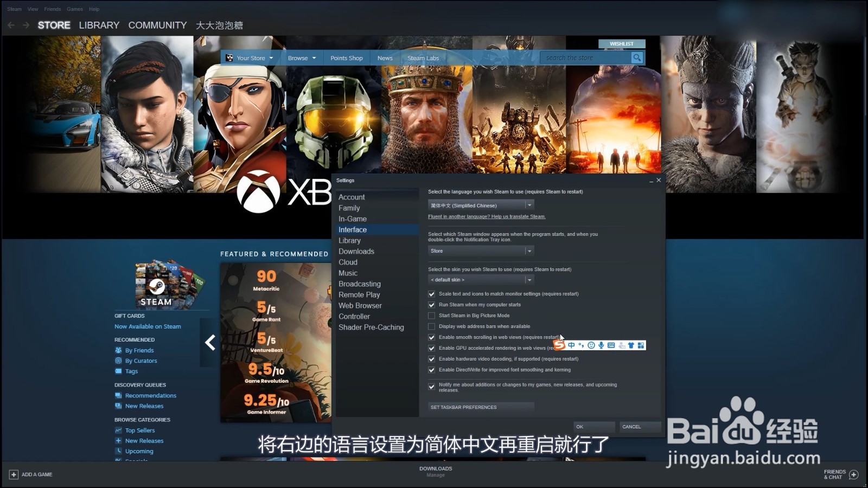Screen dimensions: 868x488
Task: Minimize the Settings dialog
Action: pos(651,181)
